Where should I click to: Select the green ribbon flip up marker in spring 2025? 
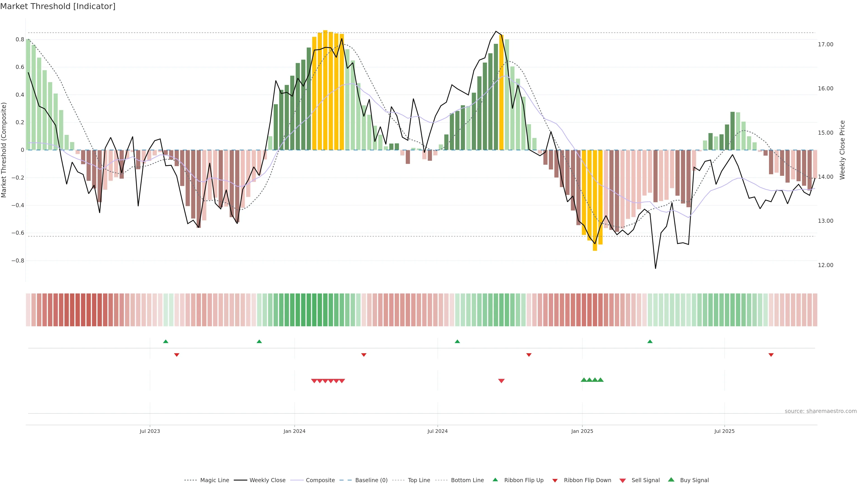[650, 342]
